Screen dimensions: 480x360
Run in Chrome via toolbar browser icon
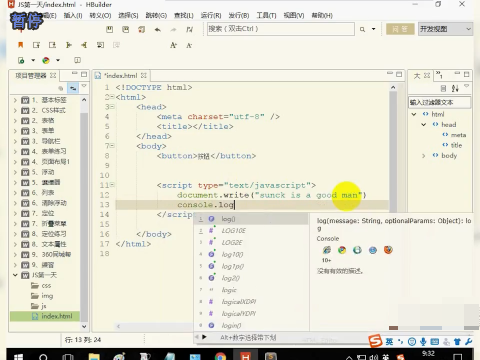point(46,60)
